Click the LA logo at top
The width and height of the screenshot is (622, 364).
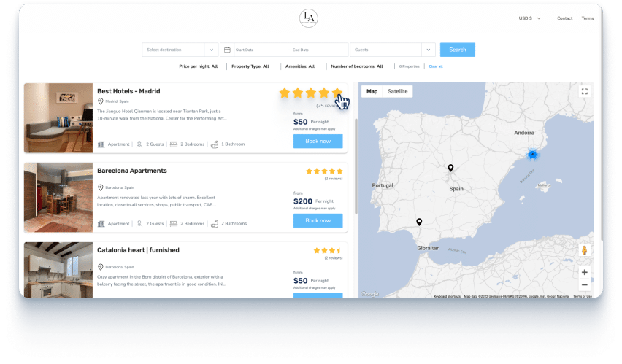click(x=308, y=18)
